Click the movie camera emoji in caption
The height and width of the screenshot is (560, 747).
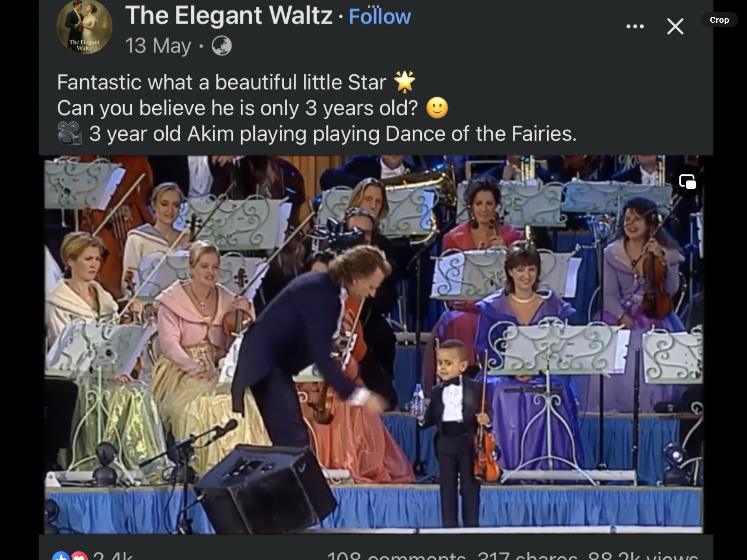tap(69, 133)
